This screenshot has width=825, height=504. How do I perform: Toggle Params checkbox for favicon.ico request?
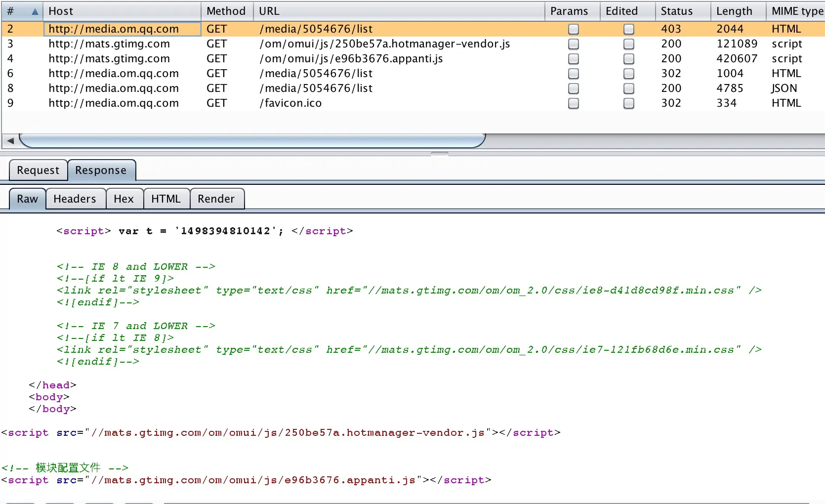click(x=573, y=103)
